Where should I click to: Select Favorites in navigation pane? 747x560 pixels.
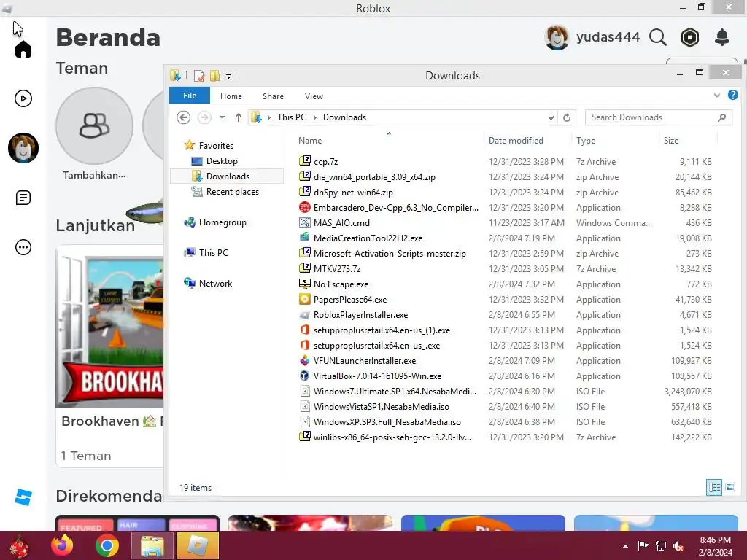click(216, 145)
